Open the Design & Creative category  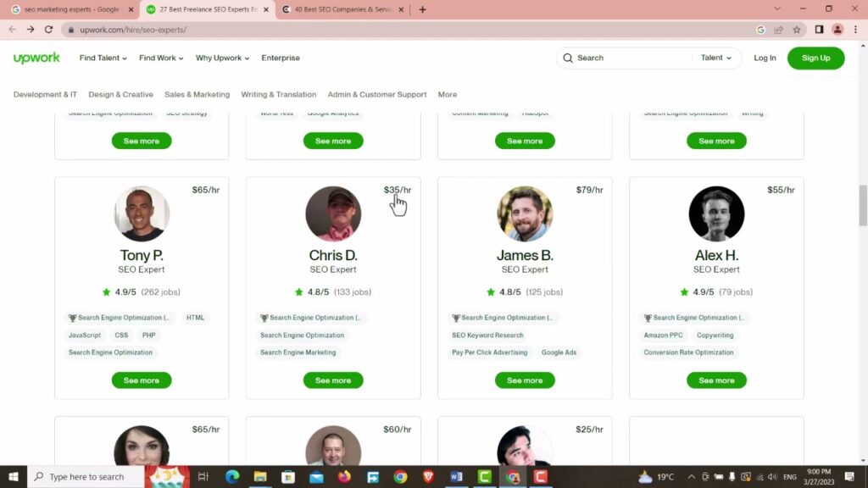coord(120,94)
